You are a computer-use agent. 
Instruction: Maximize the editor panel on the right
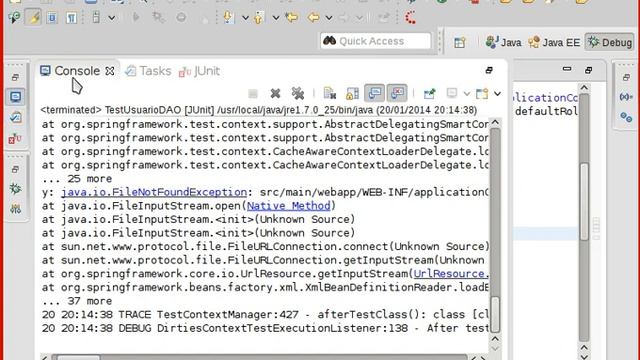[588, 70]
